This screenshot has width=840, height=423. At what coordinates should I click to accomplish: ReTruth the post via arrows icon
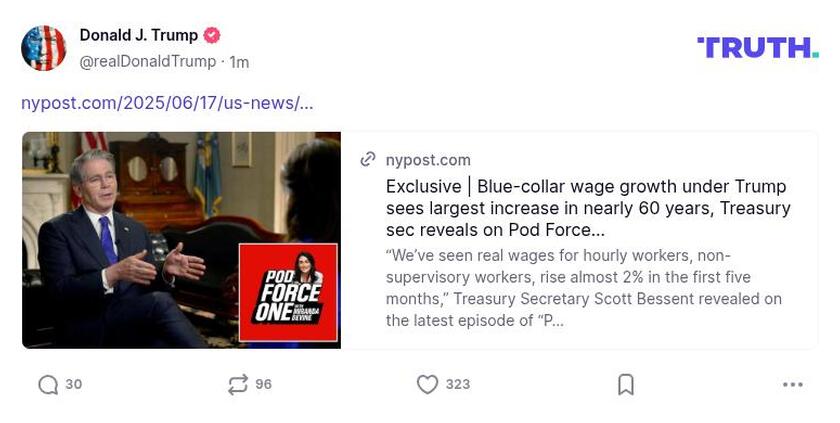pyautogui.click(x=238, y=384)
